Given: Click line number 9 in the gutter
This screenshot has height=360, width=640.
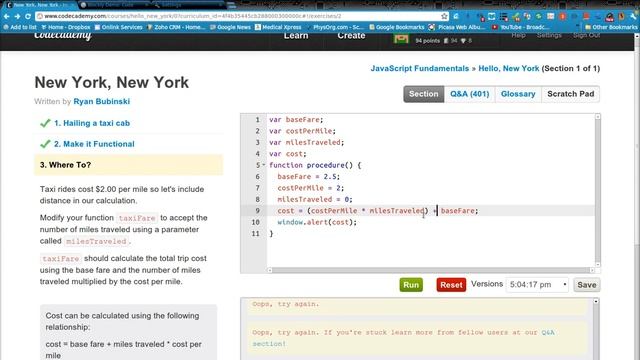Looking at the screenshot, I should click(257, 211).
